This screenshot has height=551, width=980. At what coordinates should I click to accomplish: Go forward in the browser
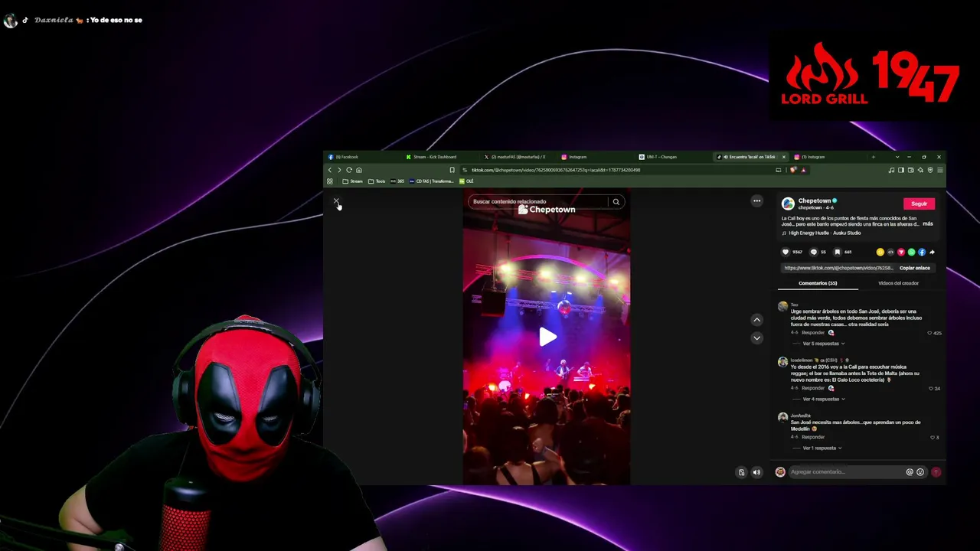click(x=339, y=170)
